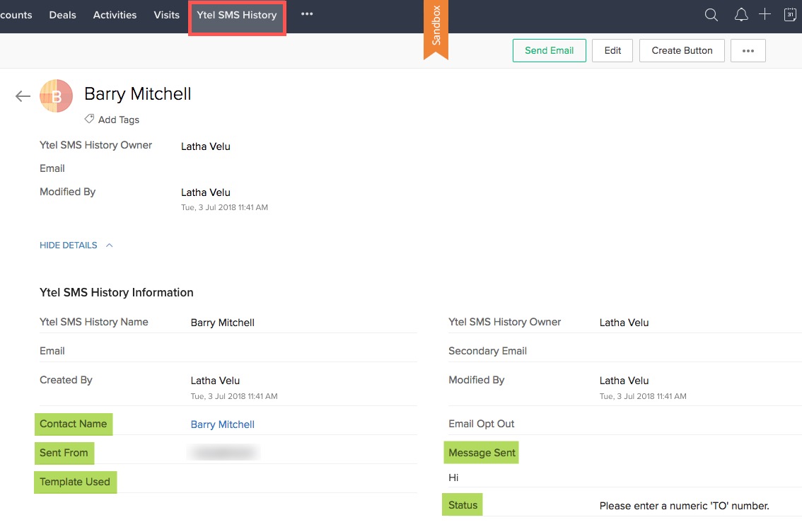The image size is (802, 532).
Task: Click the Create Button option
Action: (682, 51)
